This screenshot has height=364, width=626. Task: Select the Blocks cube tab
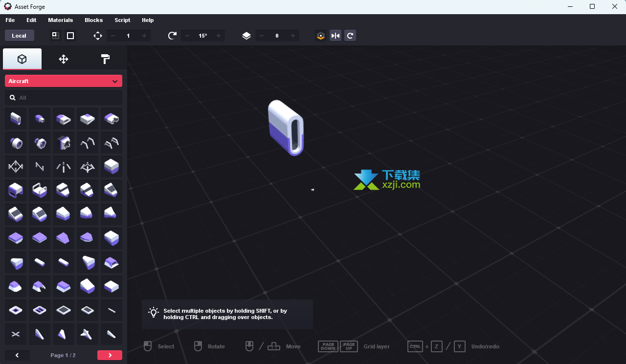pyautogui.click(x=22, y=59)
